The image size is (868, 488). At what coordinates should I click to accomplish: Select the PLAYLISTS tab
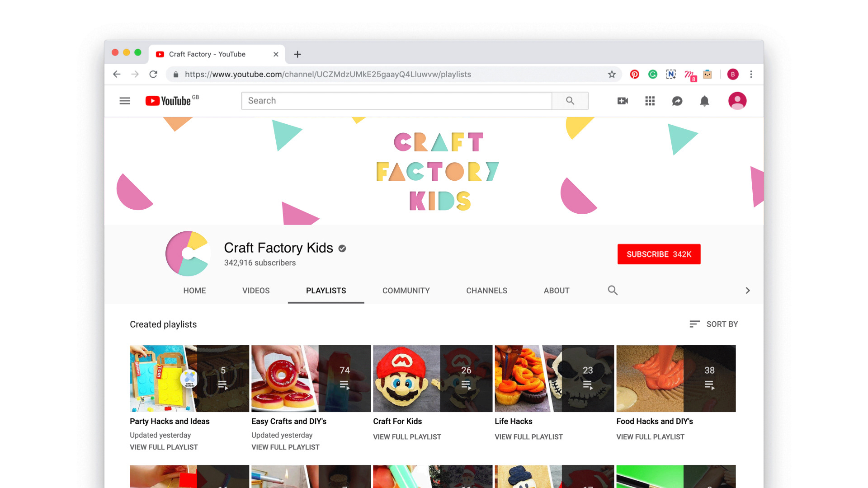326,291
